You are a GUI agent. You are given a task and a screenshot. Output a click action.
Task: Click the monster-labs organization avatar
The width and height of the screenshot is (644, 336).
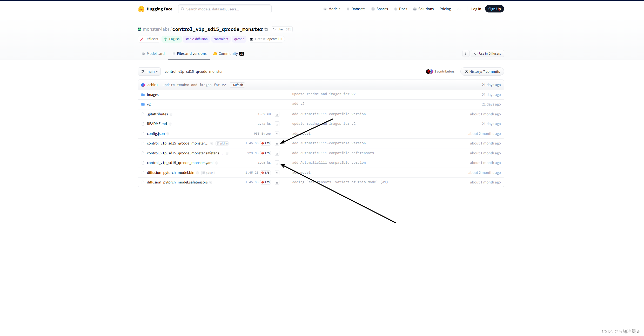coord(140,29)
